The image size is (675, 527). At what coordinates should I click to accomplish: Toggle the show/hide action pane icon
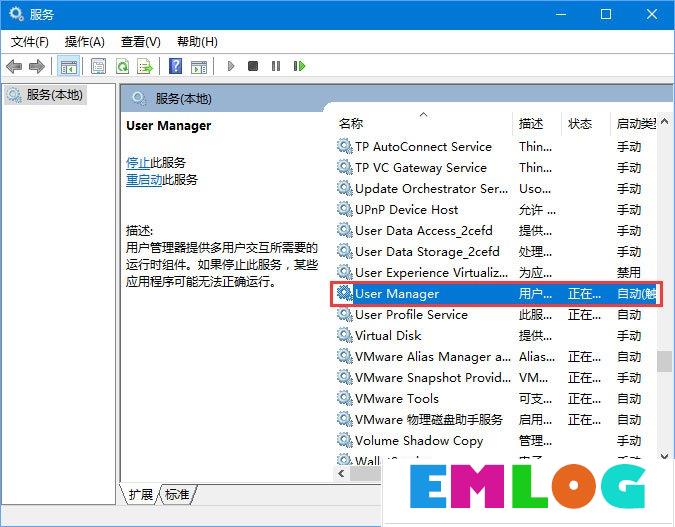tap(199, 66)
